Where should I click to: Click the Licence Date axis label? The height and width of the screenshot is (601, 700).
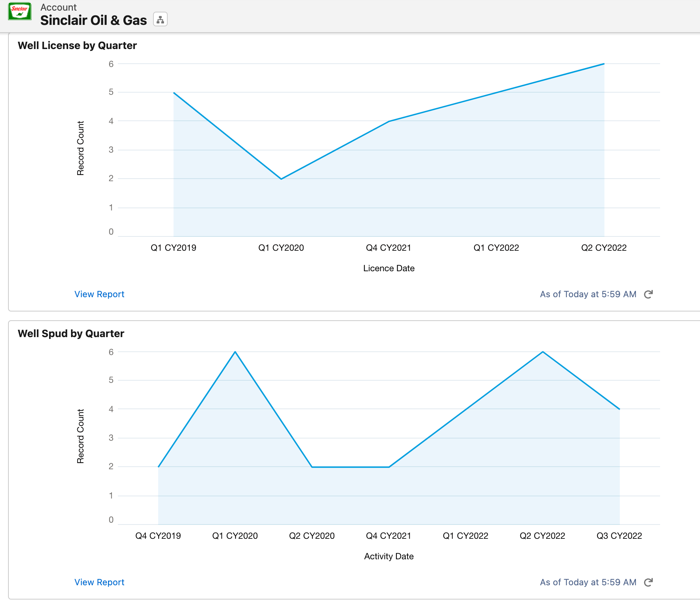pyautogui.click(x=389, y=268)
